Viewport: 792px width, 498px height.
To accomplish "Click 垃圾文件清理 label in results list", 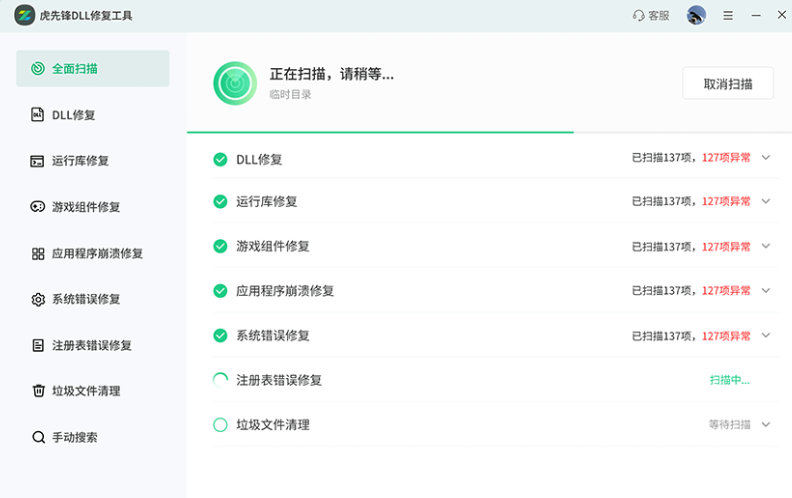I will tap(273, 425).
